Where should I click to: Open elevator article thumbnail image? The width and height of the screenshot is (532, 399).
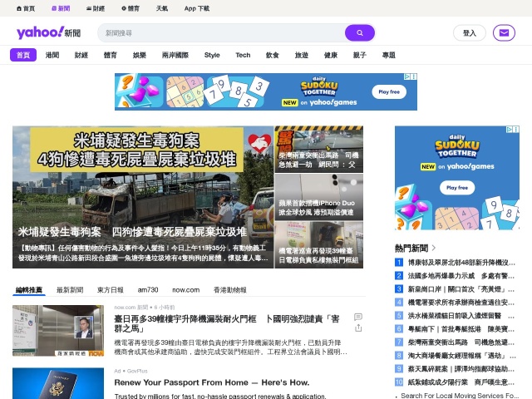[x=58, y=331]
